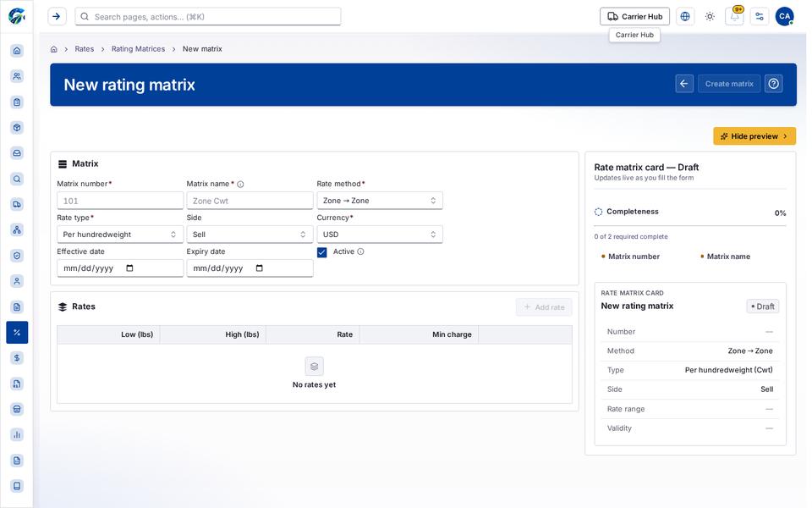Click the Carrier Hub button
Viewport: 812px width, 508px height.
coord(634,17)
